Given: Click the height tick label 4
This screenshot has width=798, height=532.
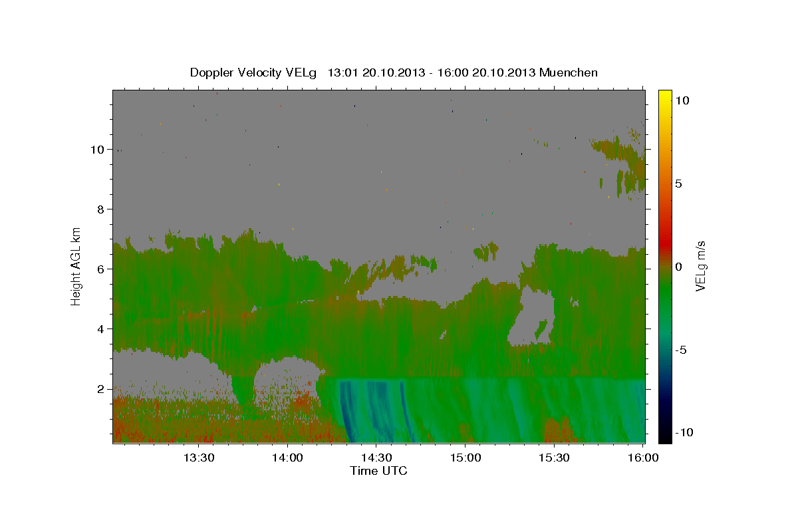Looking at the screenshot, I should pos(101,329).
